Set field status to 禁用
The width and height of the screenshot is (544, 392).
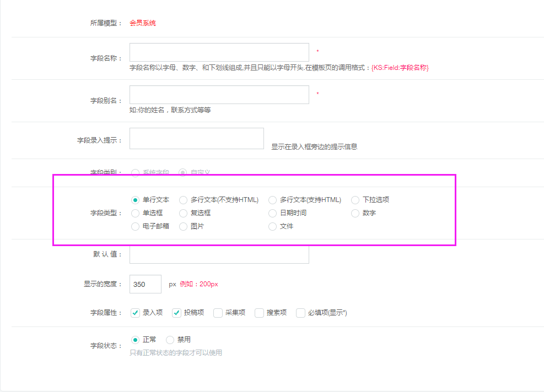170,340
